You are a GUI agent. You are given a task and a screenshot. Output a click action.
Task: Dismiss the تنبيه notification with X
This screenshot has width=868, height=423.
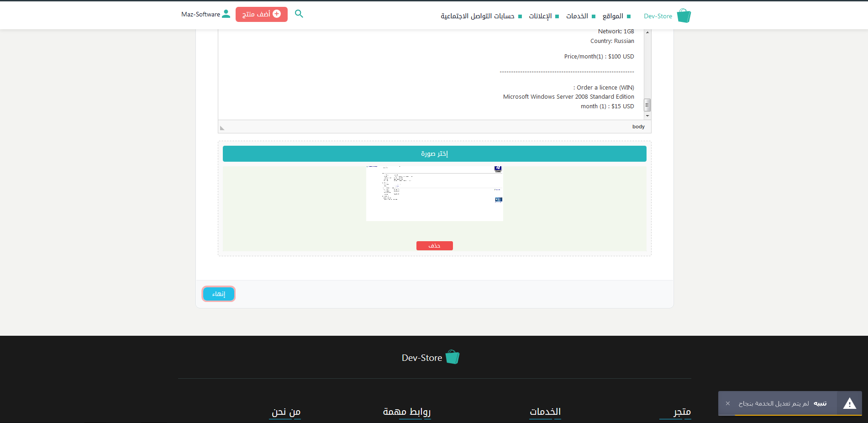click(x=728, y=403)
